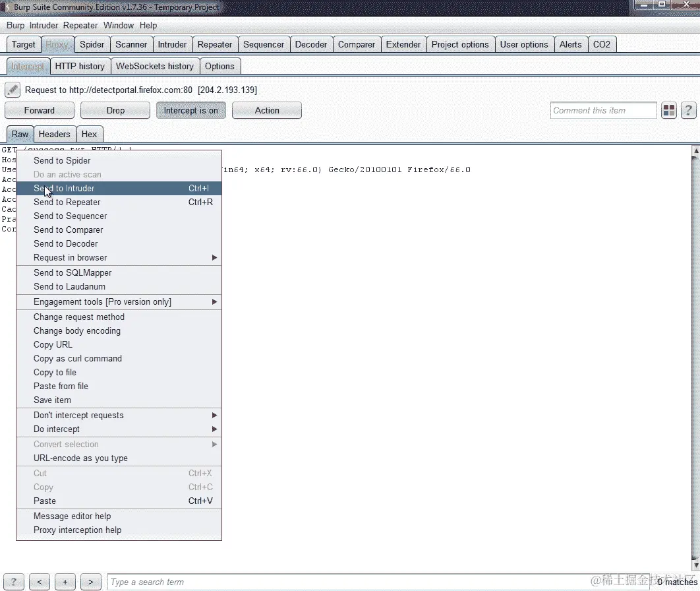Select 'Paste from file' menu item

pos(119,386)
